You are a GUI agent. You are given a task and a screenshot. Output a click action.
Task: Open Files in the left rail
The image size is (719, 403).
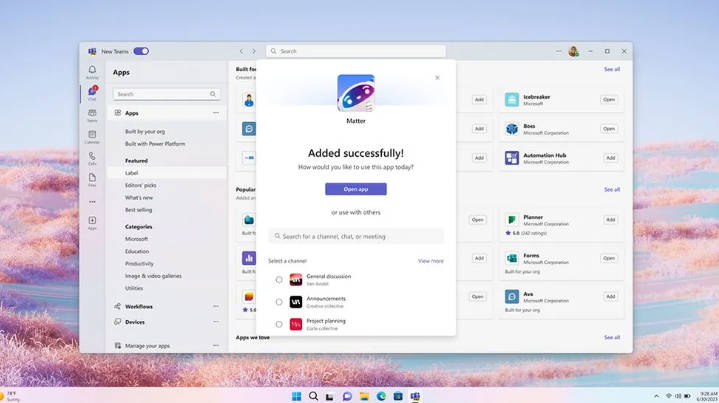[x=92, y=180]
